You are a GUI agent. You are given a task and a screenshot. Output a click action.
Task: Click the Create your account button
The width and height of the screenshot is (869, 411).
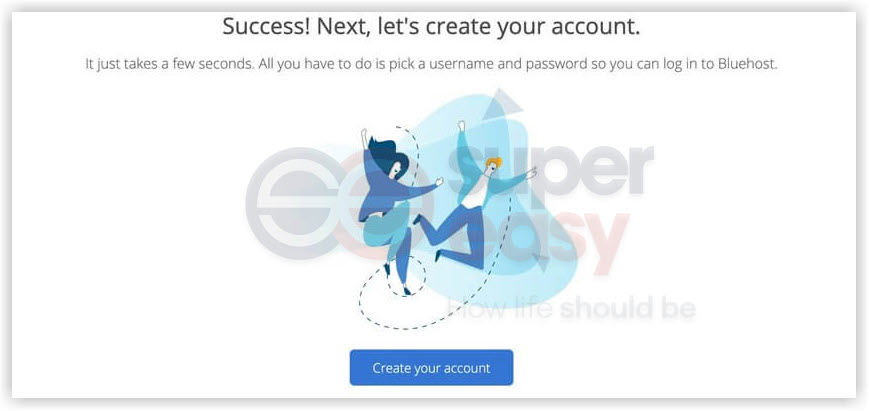point(431,368)
